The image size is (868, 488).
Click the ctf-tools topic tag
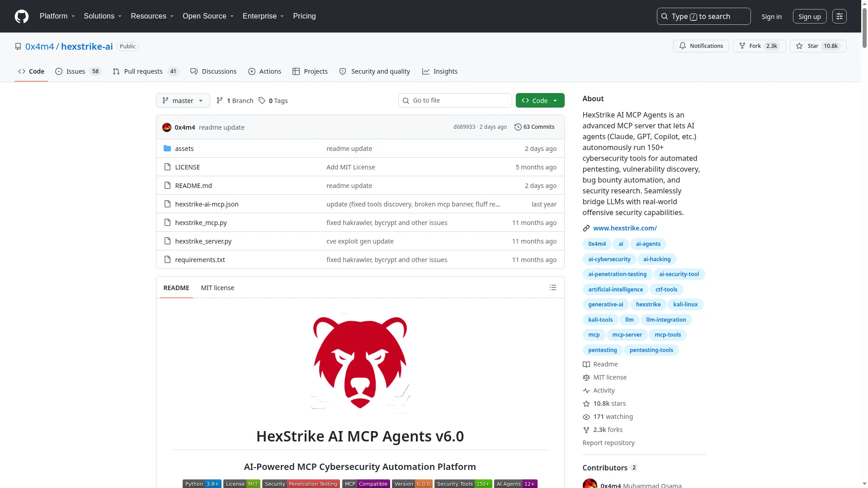coord(666,290)
